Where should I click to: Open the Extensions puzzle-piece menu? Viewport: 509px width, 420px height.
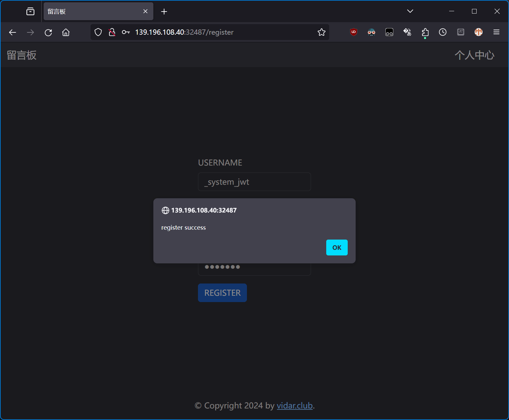pos(425,32)
